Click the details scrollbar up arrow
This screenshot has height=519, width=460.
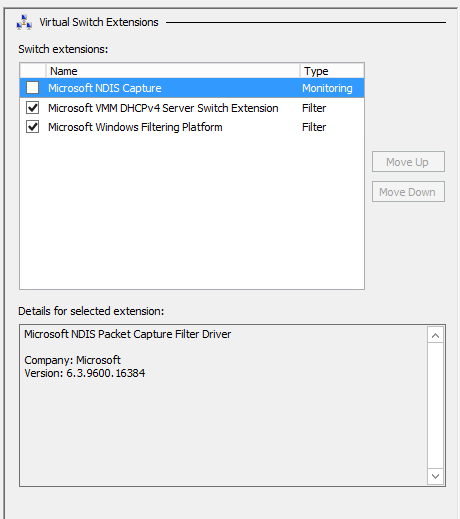[435, 335]
